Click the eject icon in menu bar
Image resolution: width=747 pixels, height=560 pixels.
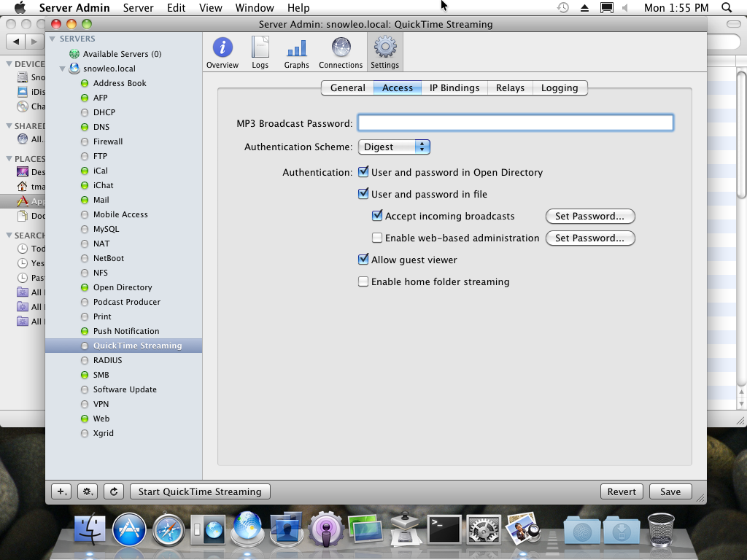pos(584,7)
